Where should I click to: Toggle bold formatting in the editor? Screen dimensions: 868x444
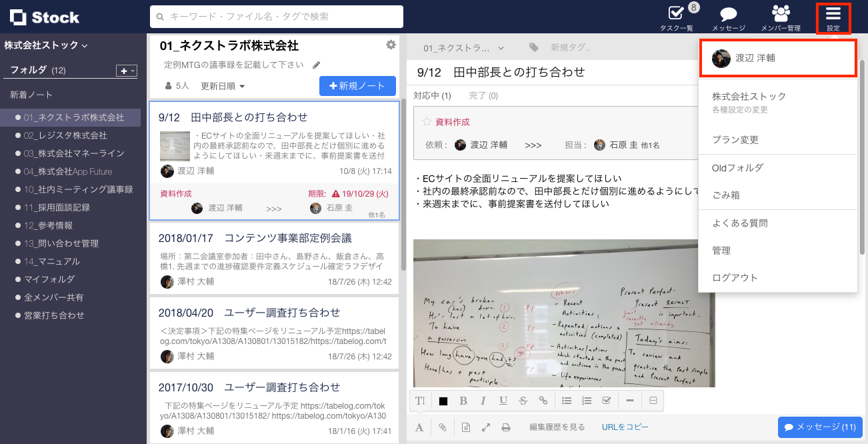(x=463, y=400)
